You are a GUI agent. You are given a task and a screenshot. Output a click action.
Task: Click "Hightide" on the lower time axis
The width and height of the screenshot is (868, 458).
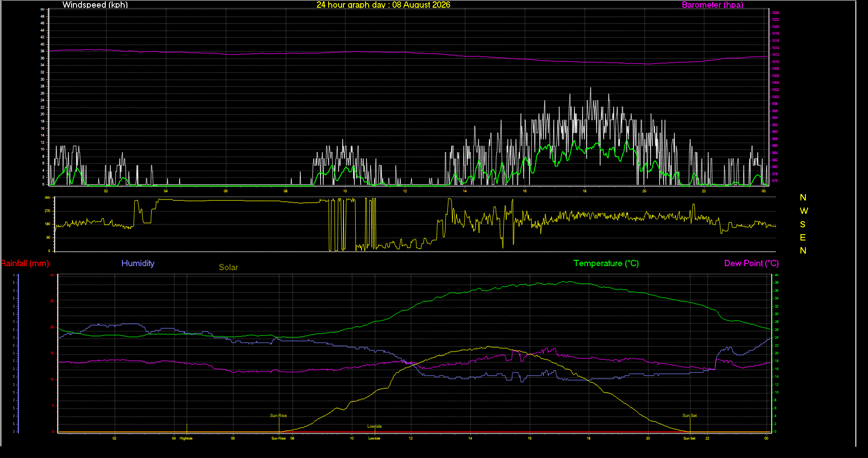point(186,438)
